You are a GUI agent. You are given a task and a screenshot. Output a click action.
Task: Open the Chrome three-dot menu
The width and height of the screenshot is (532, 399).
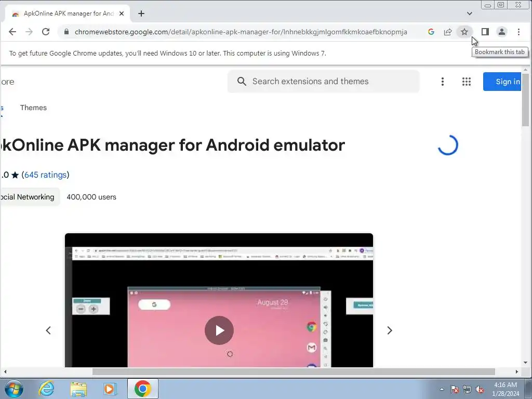coord(519,32)
